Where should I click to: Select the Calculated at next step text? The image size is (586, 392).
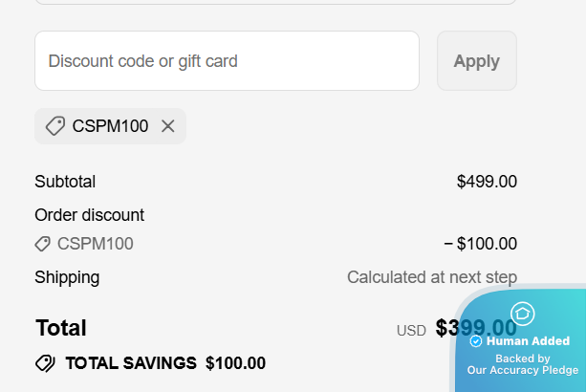click(431, 278)
